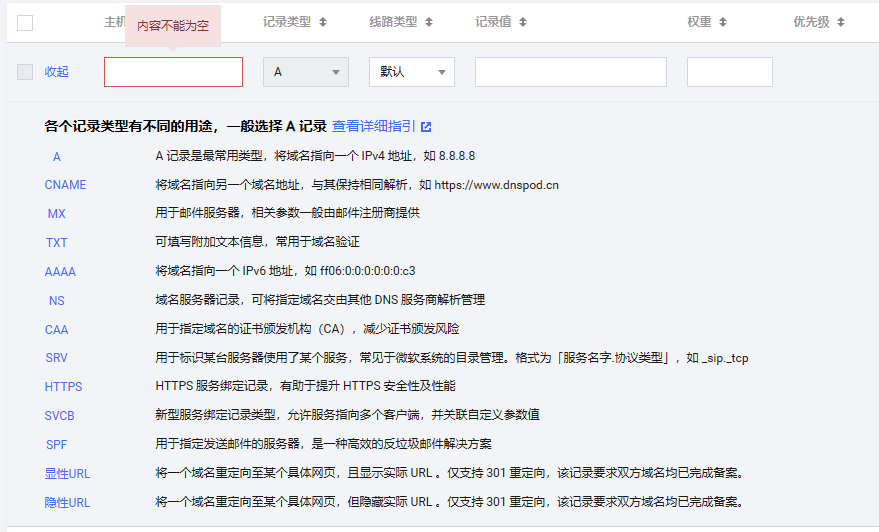Sort by 优先级 column arrows

tap(841, 22)
